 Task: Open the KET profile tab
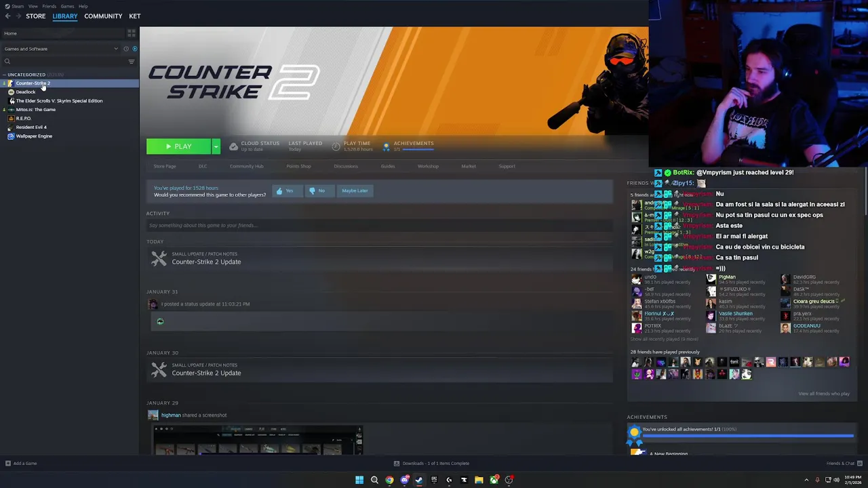click(135, 16)
